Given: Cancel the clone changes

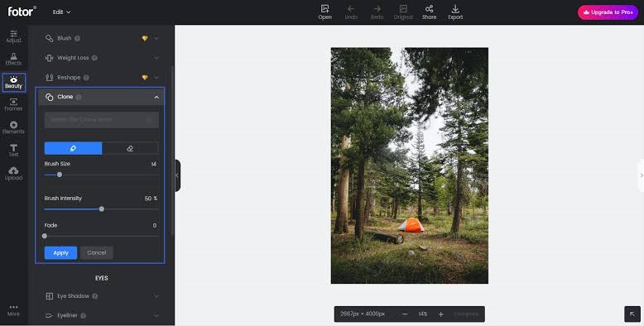Looking at the screenshot, I should (x=97, y=253).
